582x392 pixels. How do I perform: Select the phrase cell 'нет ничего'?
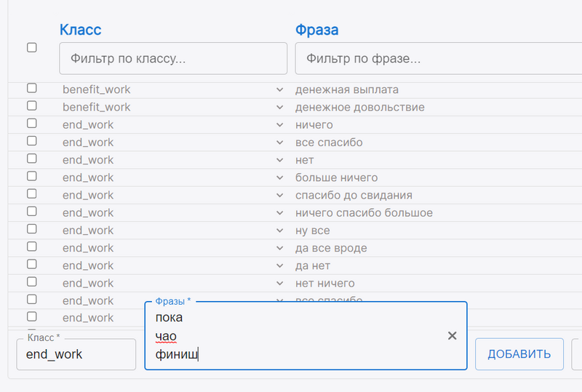325,283
